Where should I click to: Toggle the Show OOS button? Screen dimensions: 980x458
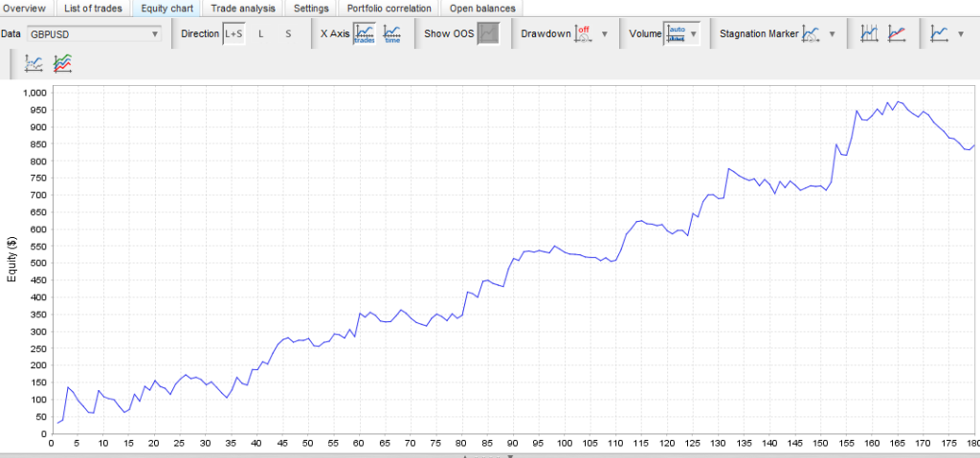click(488, 33)
